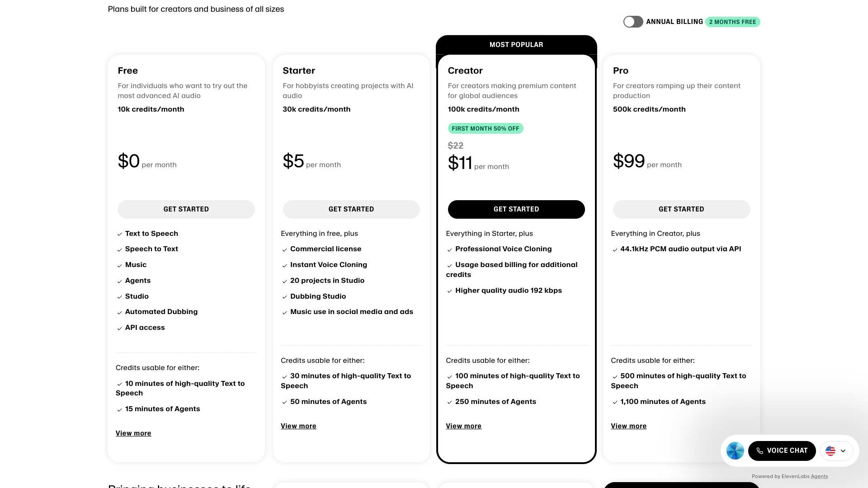Open "View more" under the Pro plan
This screenshot has height=488, width=868.
click(x=628, y=426)
